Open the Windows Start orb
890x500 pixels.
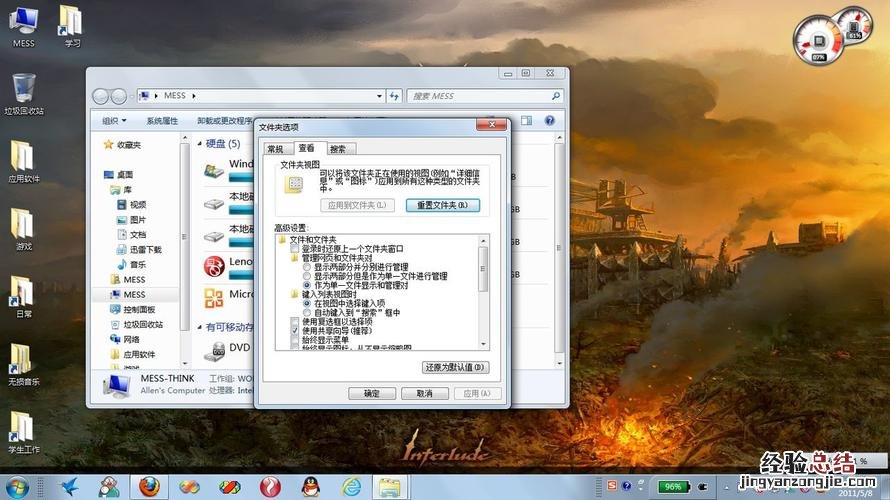click(16, 488)
